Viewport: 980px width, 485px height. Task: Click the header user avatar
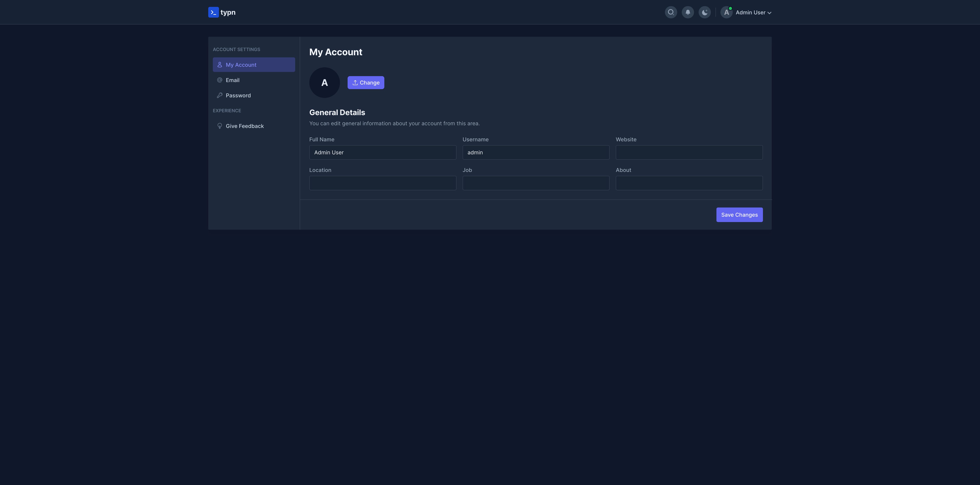tap(726, 12)
